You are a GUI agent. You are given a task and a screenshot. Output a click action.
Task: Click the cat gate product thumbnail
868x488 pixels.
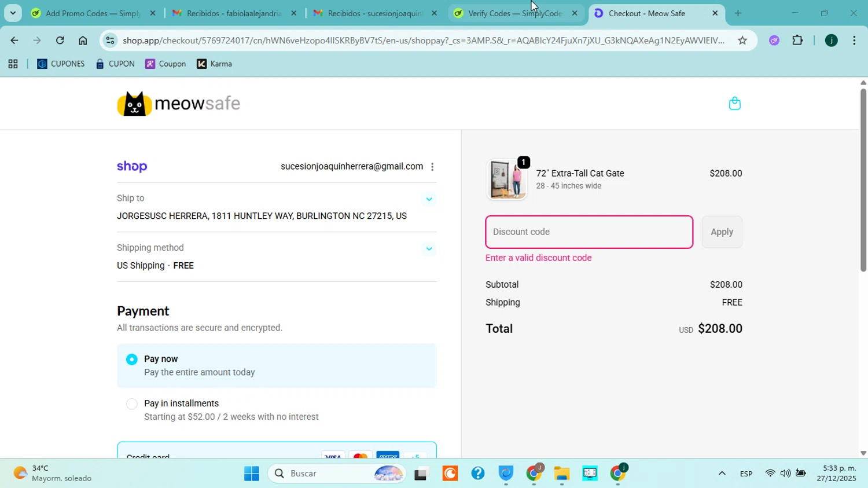tap(507, 179)
